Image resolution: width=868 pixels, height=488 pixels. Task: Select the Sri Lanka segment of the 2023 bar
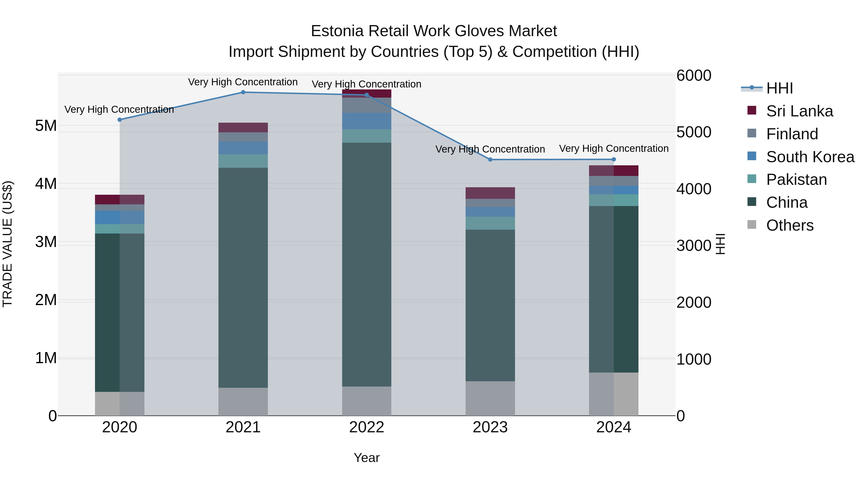pyautogui.click(x=490, y=193)
